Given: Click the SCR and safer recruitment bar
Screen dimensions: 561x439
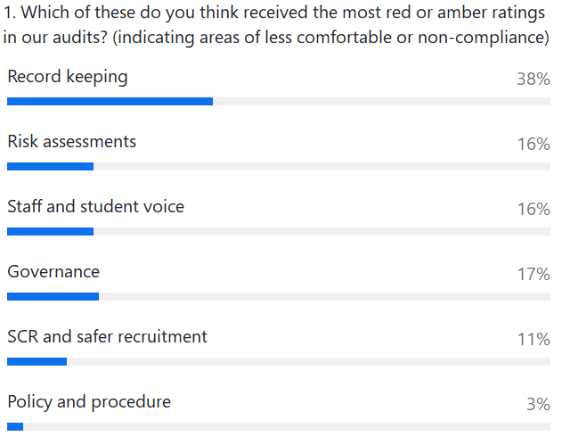Looking at the screenshot, I should pos(37,362).
